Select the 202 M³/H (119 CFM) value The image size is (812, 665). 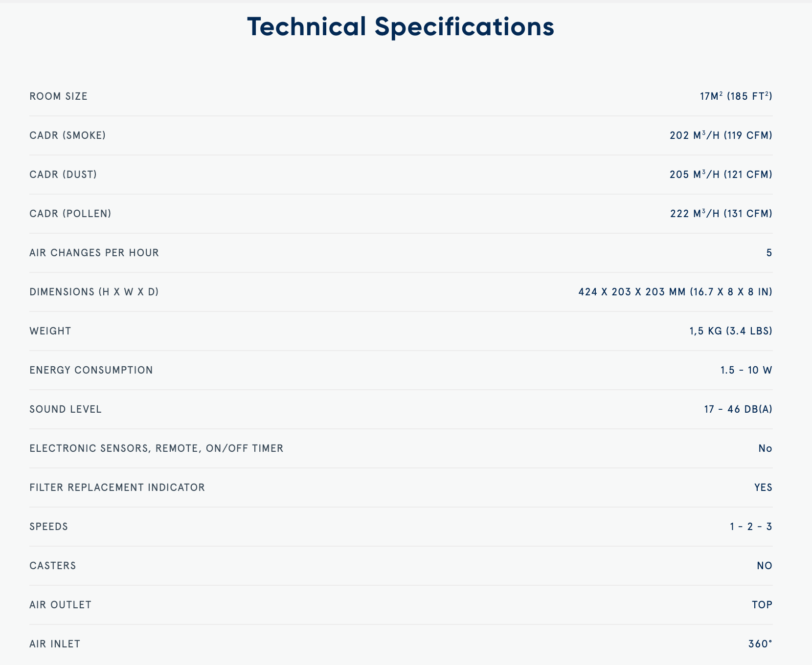[721, 135]
